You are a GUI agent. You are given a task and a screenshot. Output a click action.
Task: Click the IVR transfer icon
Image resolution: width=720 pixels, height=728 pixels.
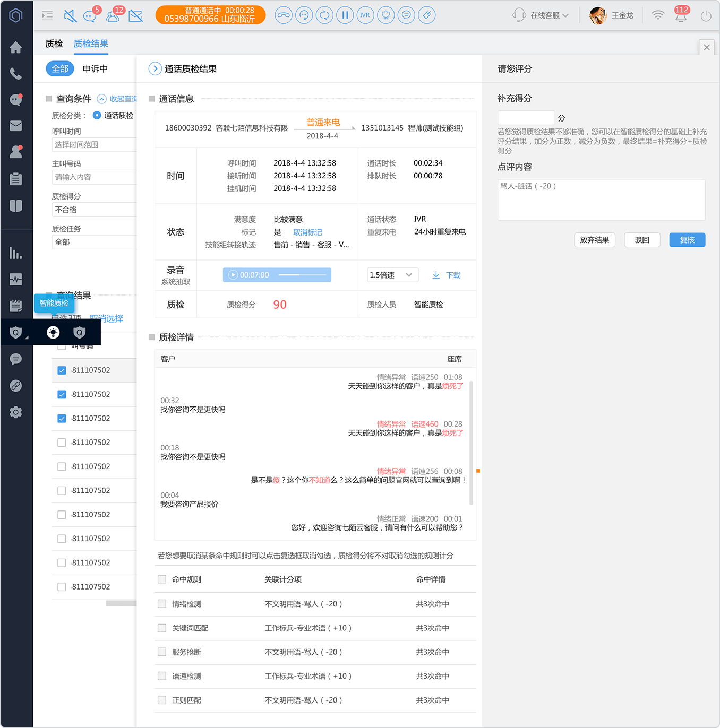365,15
